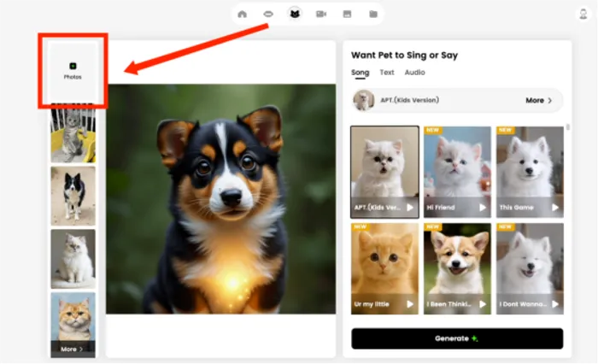Select the white fluffy cat sample photo
This screenshot has width=598, height=364.
(73, 257)
